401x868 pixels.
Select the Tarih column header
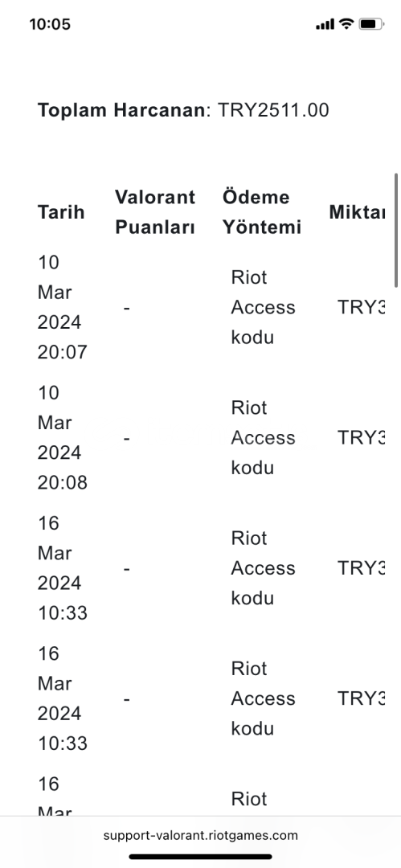[x=61, y=212]
